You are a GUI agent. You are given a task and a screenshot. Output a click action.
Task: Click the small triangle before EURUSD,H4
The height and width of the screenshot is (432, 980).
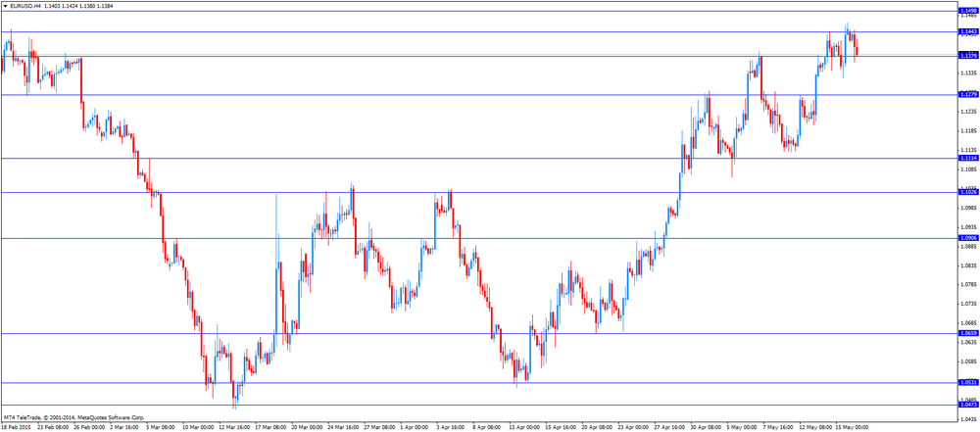(x=5, y=5)
